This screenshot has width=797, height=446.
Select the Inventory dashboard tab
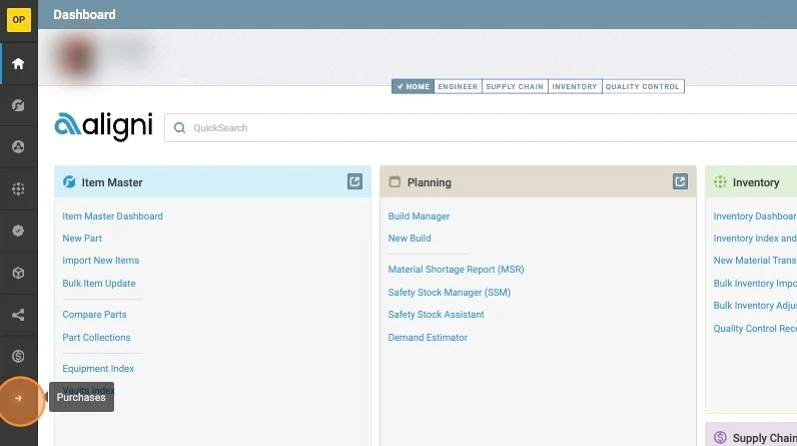point(575,87)
